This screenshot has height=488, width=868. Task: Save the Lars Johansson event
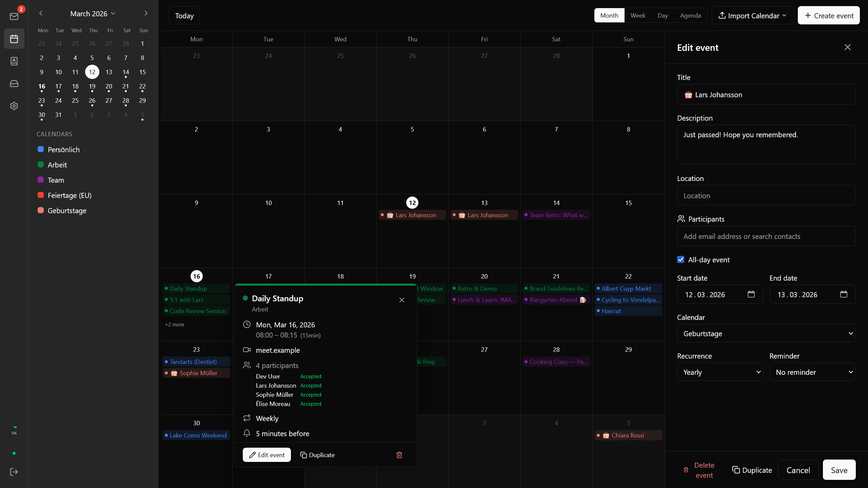coord(839,470)
